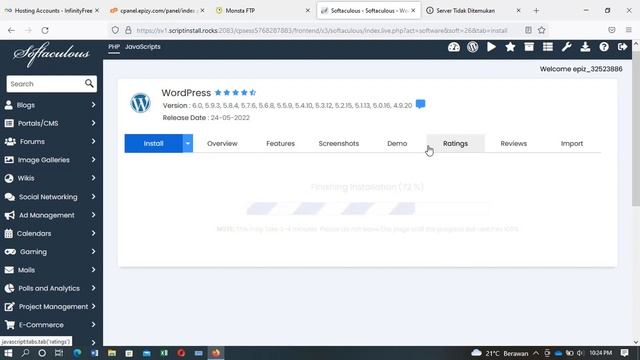Open the Pocket save icon in Firefox toolbar

(611, 30)
